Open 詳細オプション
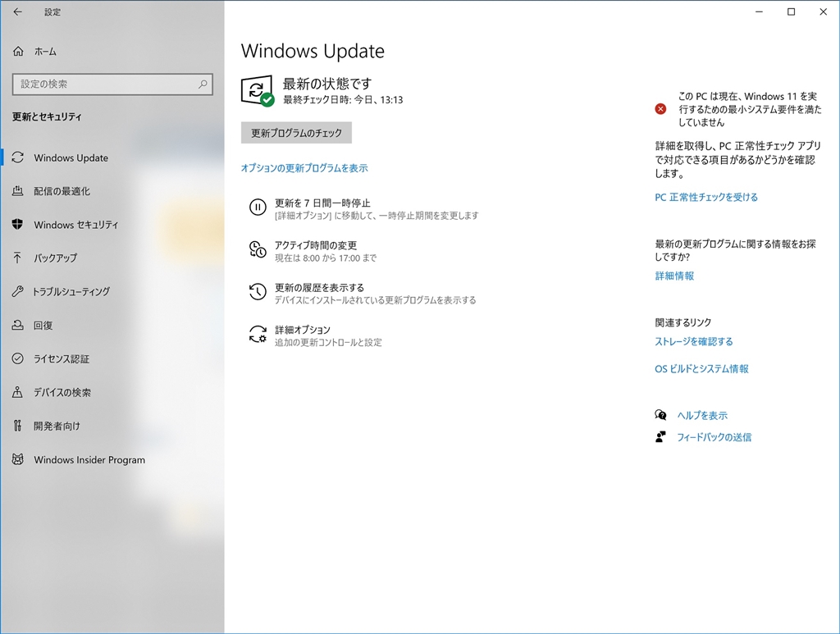The width and height of the screenshot is (840, 634). tap(303, 330)
